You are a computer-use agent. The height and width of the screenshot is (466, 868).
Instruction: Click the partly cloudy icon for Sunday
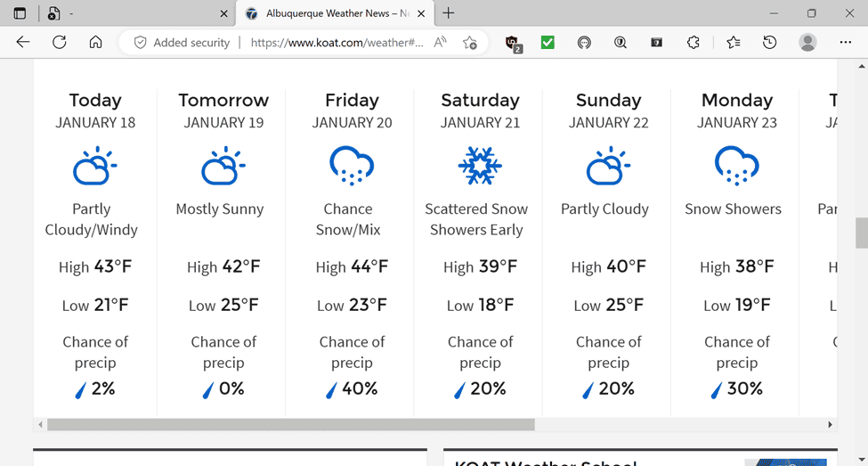pos(608,165)
